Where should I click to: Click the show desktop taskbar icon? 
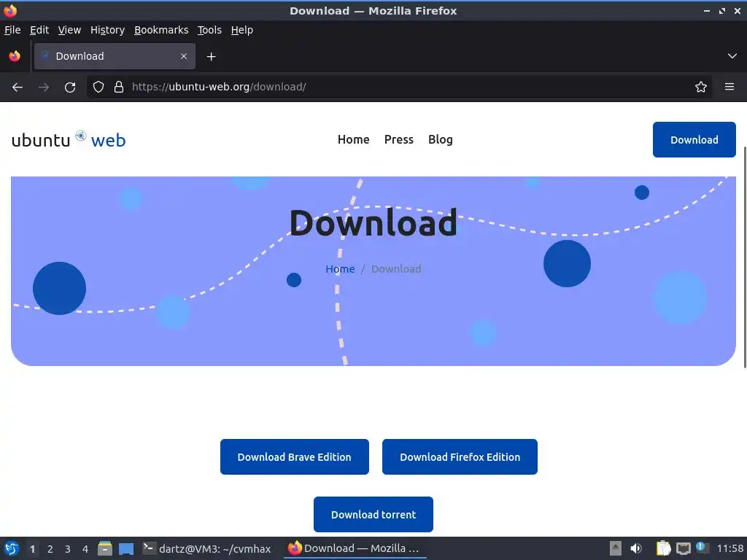(x=126, y=548)
